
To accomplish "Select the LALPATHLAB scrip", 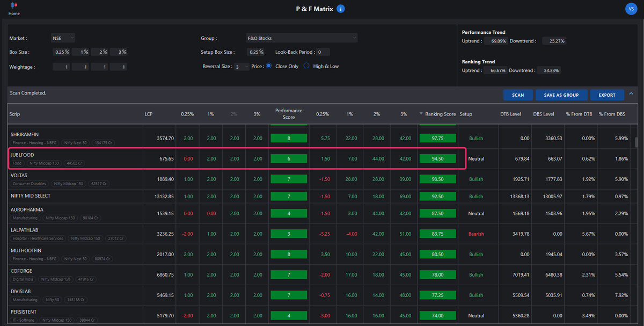I will click(25, 230).
